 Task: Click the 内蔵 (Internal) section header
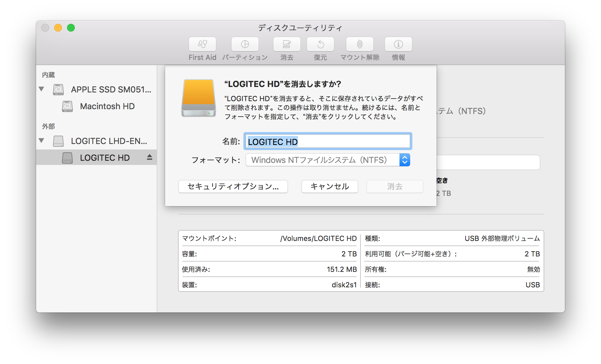tap(48, 75)
